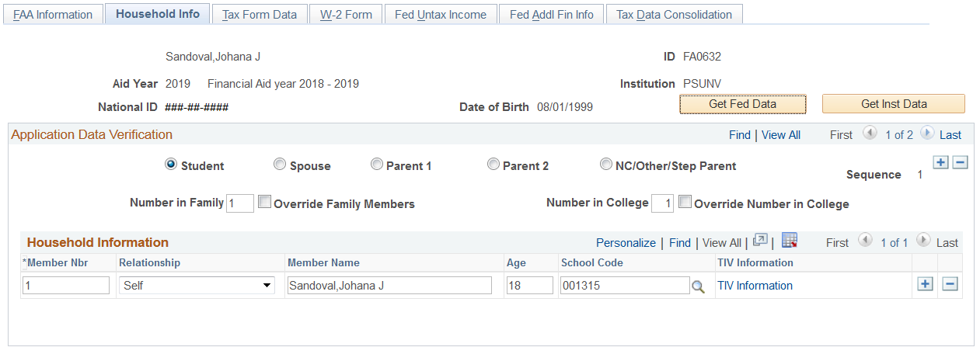Viewport: 980px width, 354px height.
Task: Download Household Information grid to spreadsheet
Action: (790, 241)
